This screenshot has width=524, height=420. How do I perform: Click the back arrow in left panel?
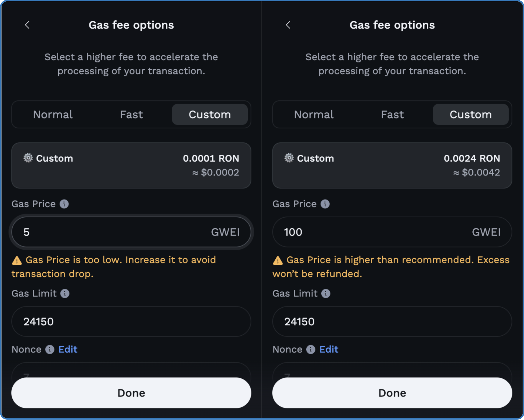27,25
